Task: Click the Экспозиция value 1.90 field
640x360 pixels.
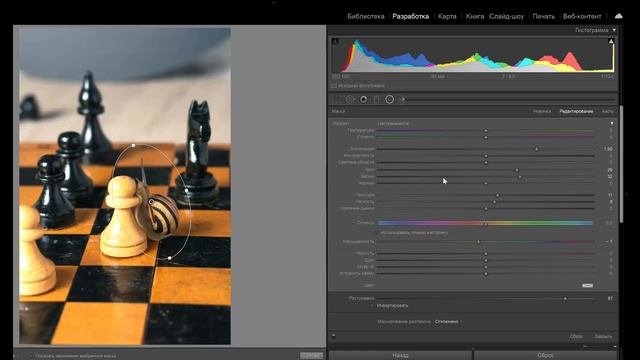Action: click(x=608, y=149)
